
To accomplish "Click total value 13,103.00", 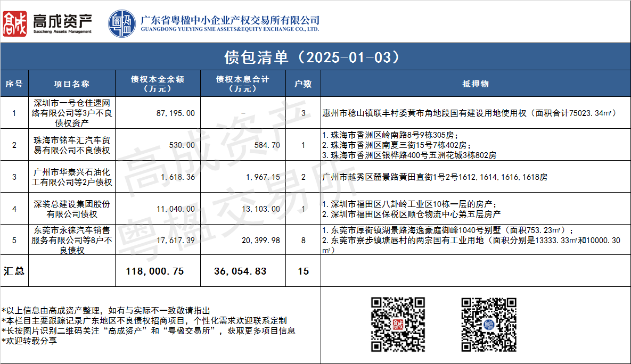I will click(261, 209).
